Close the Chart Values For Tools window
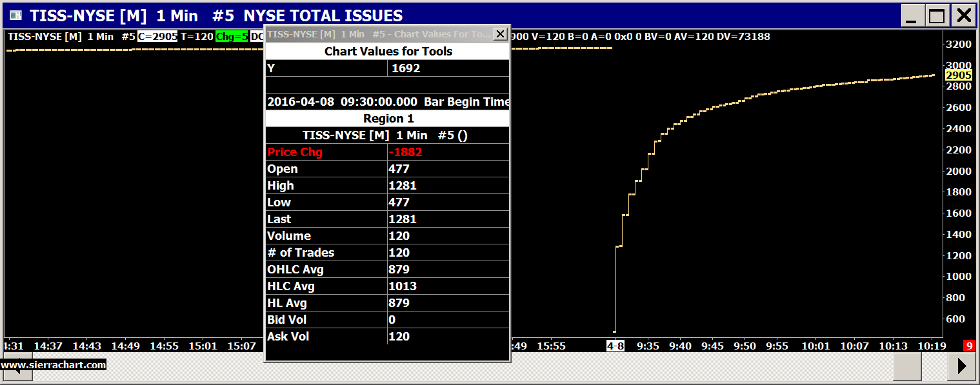This screenshot has width=980, height=385. click(x=500, y=34)
